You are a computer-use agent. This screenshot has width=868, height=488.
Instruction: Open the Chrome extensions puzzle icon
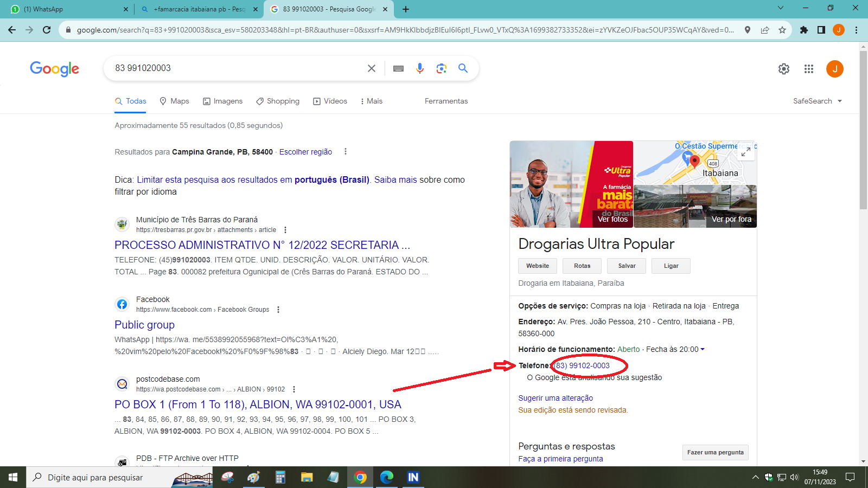tap(804, 30)
